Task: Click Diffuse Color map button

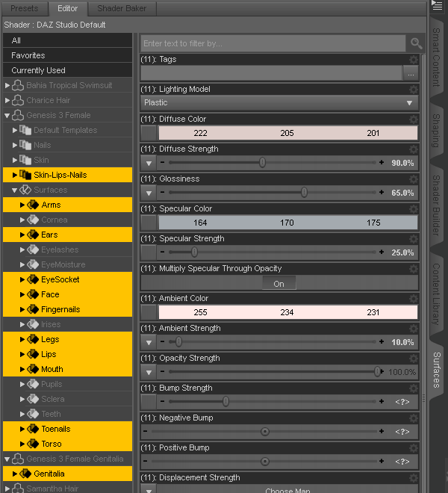Action: tap(149, 133)
